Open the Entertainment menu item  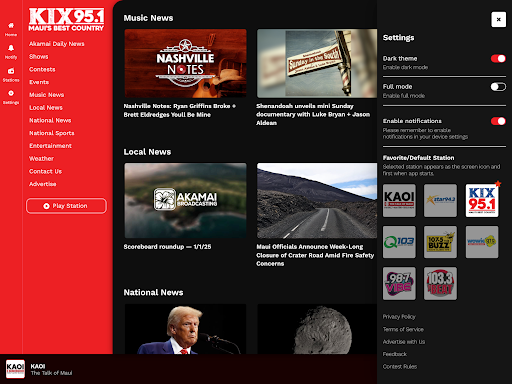(50, 146)
